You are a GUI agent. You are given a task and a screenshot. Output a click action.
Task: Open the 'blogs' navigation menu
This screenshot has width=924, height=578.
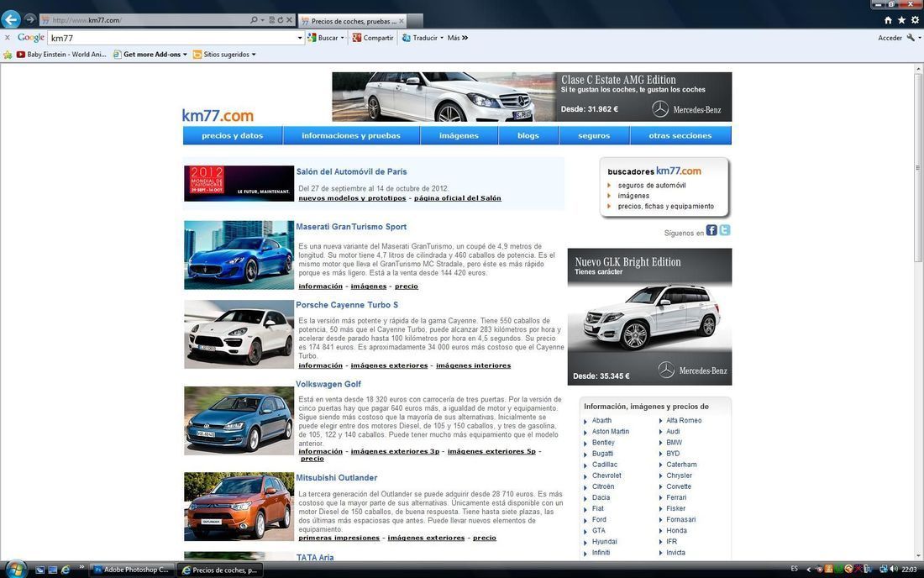point(528,135)
